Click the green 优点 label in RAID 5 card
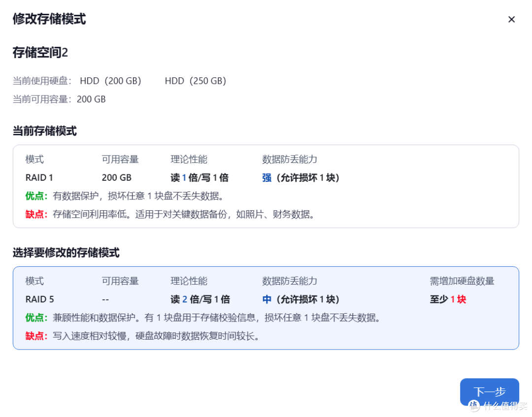Image resolution: width=532 pixels, height=417 pixels. [35, 318]
